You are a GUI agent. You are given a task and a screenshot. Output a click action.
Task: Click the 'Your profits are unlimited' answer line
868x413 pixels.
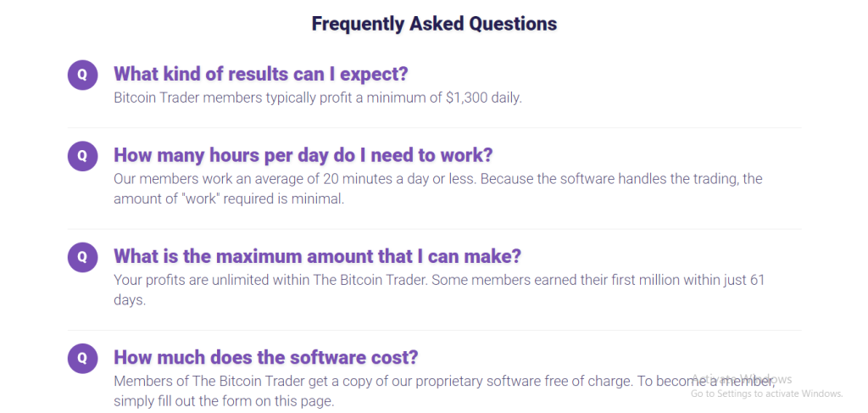439,280
